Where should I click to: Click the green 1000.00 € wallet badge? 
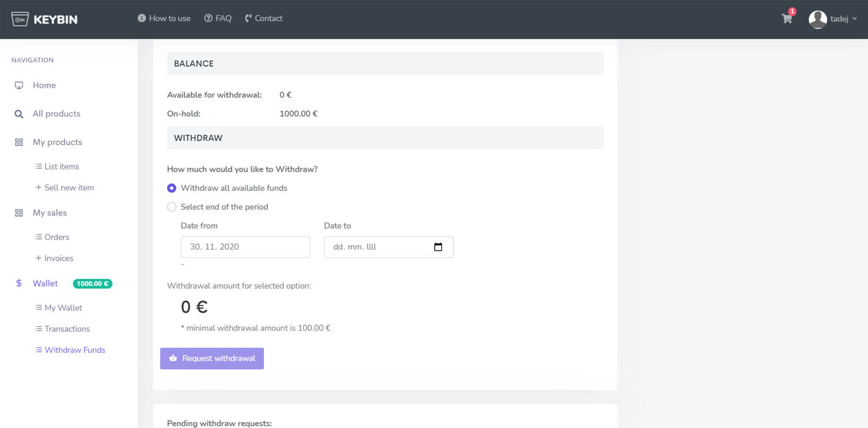[92, 283]
